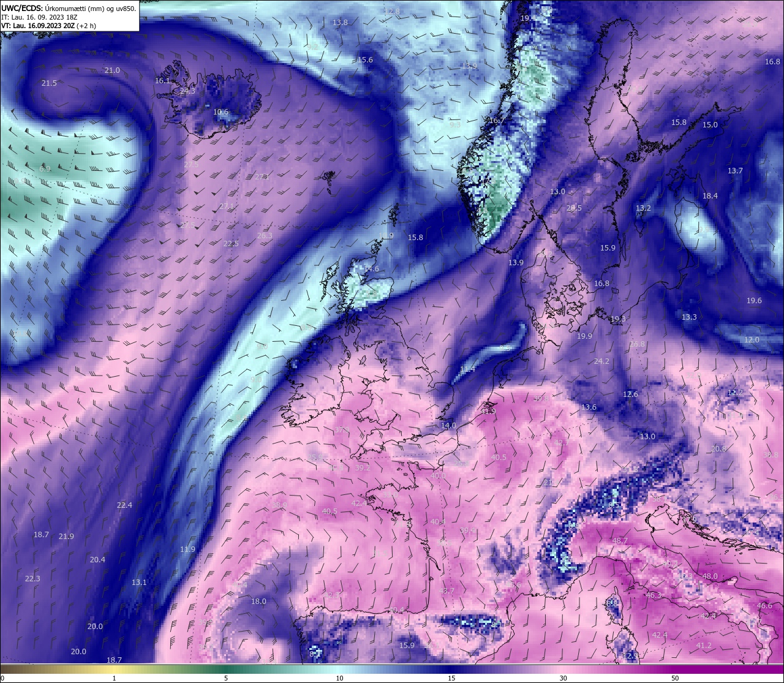This screenshot has height=683, width=784.
Task: Click the 'IT: Lau. 16. 09. 2023 18Z' line
Action: [x=40, y=17]
